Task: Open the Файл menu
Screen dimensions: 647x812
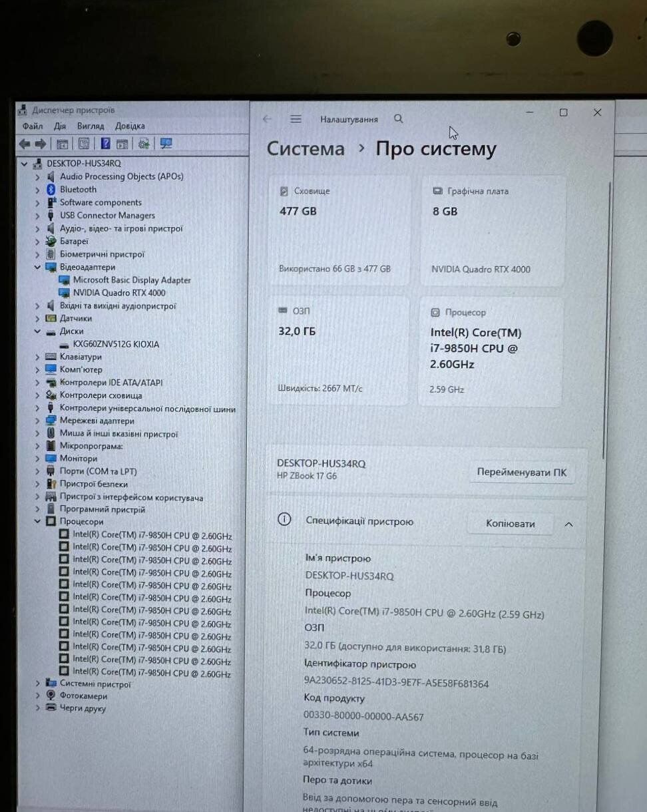Action: click(32, 126)
